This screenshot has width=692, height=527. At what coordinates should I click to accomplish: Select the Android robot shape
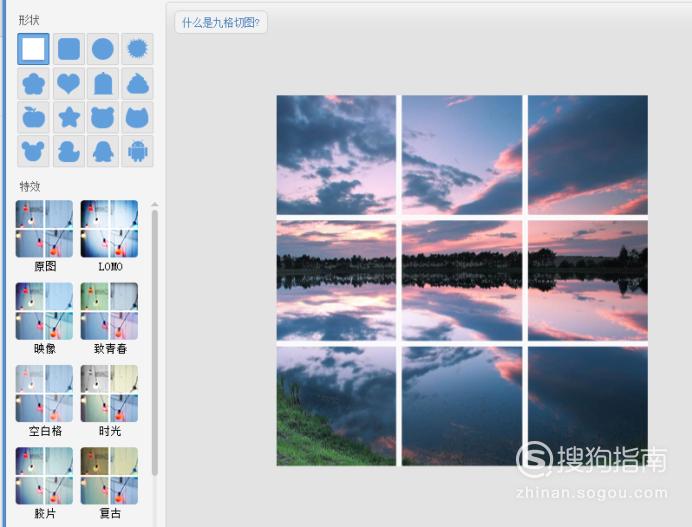(x=137, y=151)
